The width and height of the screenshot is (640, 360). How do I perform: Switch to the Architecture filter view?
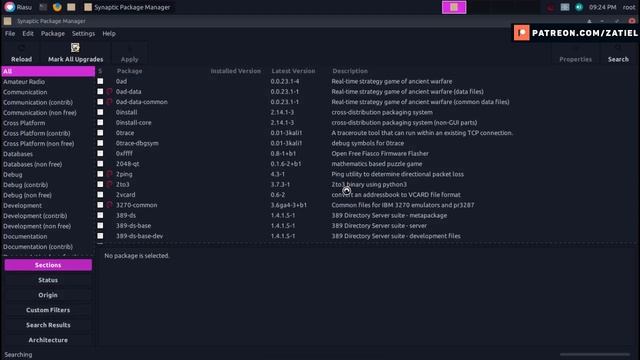48,340
